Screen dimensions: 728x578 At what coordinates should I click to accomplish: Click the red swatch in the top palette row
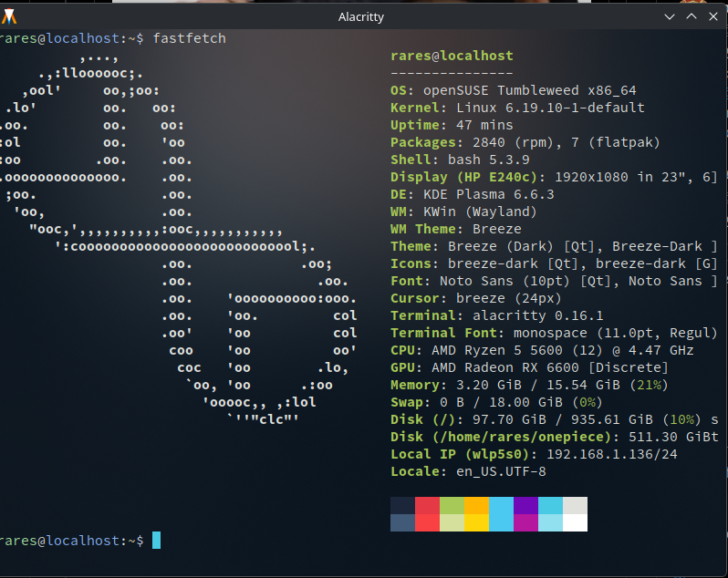coord(427,506)
